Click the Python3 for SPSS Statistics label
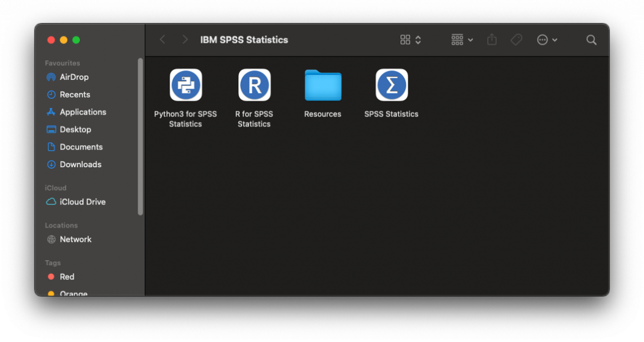Image resolution: width=644 pixels, height=342 pixels. (x=186, y=119)
